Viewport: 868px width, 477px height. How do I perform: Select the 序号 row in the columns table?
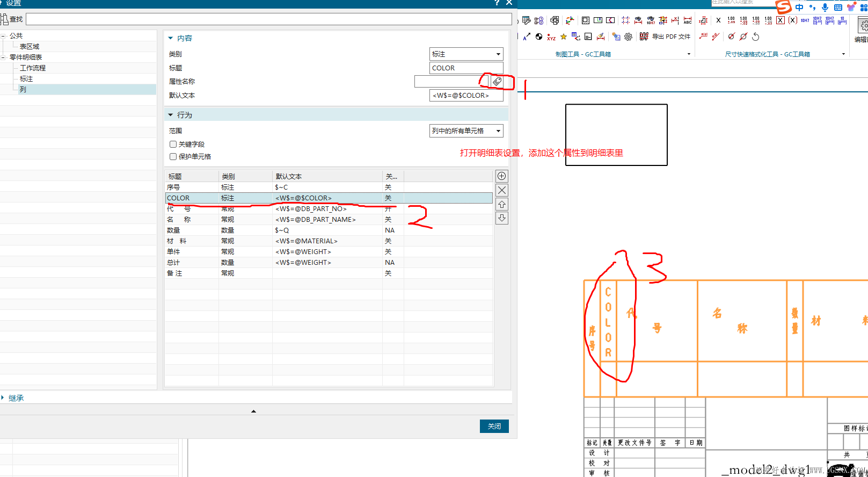[x=329, y=187]
